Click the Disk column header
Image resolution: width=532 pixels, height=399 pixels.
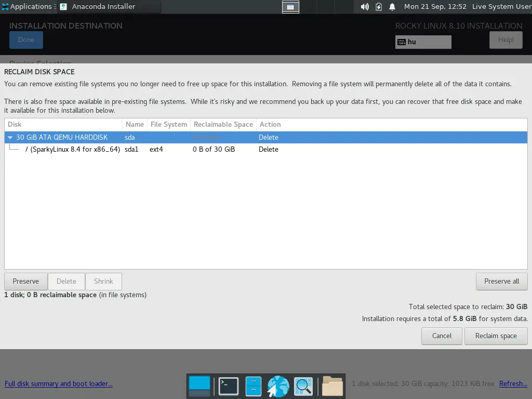coord(63,125)
